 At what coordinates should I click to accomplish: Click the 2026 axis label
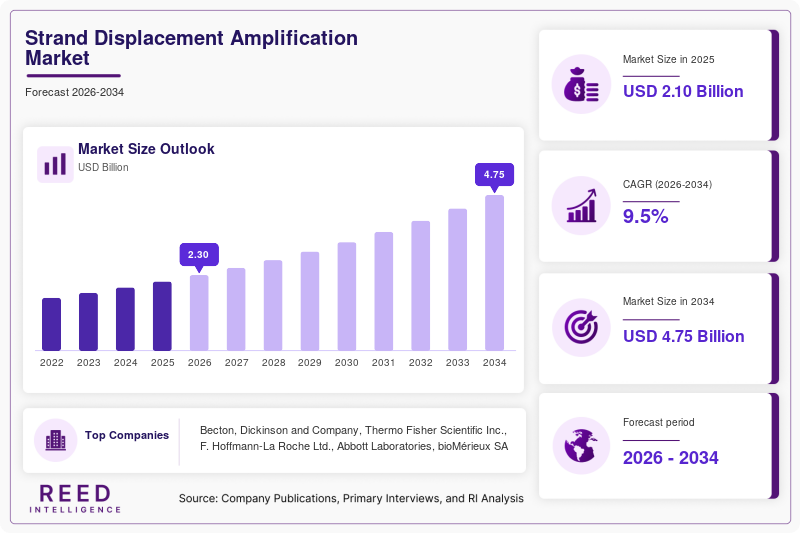tap(199, 363)
